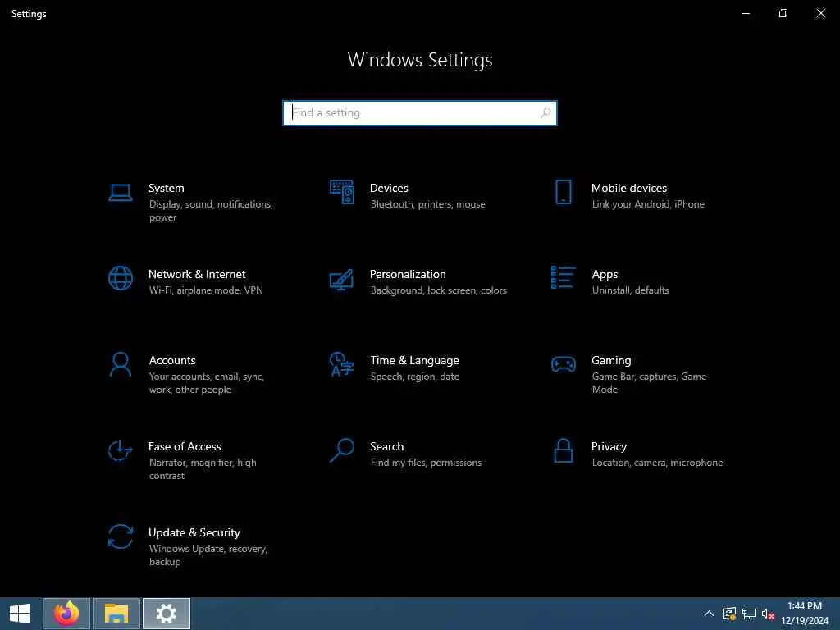The width and height of the screenshot is (840, 630).
Task: Click the Settings gear taskbar icon
Action: point(166,614)
